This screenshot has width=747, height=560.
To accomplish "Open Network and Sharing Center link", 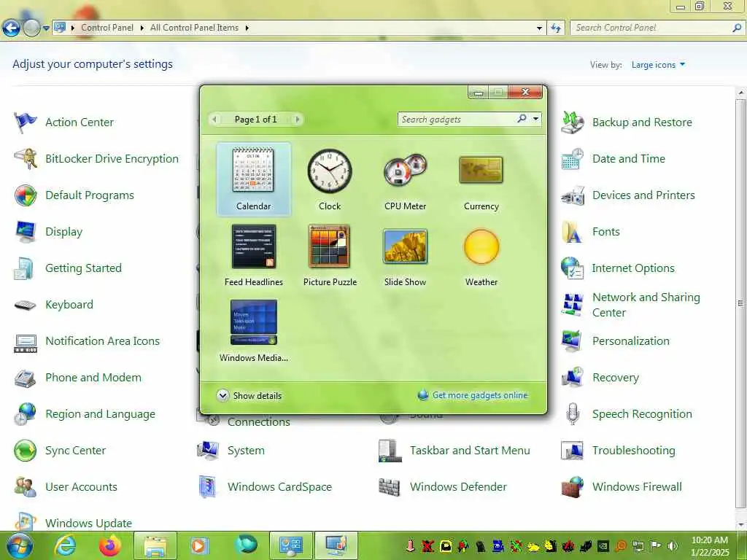I will [x=646, y=305].
